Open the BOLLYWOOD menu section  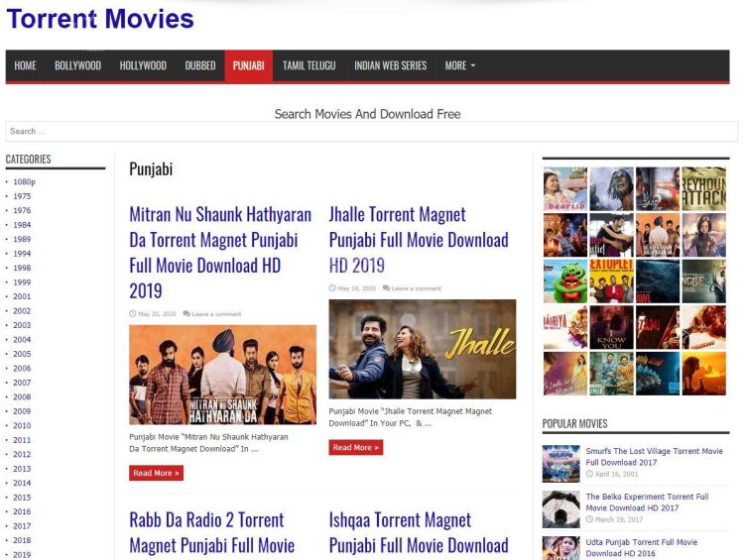tap(77, 65)
